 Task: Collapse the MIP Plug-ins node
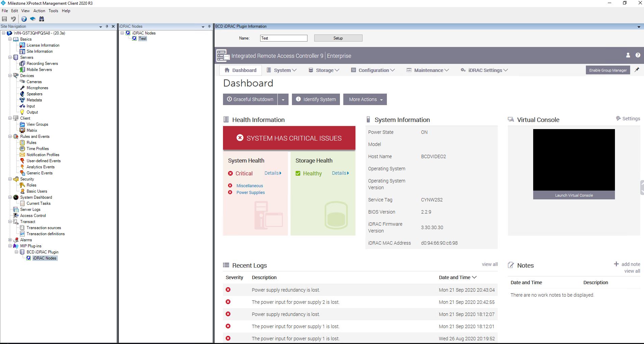10,246
